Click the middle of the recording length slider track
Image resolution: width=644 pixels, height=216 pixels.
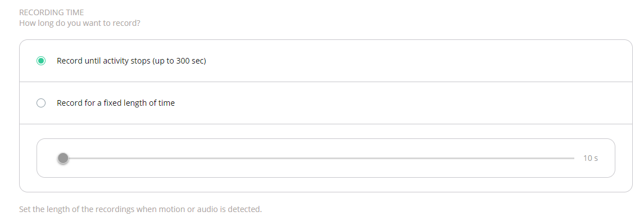coord(318,158)
